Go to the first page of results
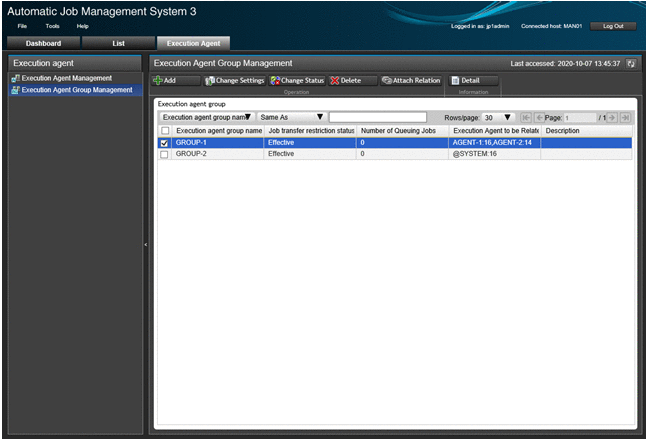The image size is (647, 440). tap(526, 118)
